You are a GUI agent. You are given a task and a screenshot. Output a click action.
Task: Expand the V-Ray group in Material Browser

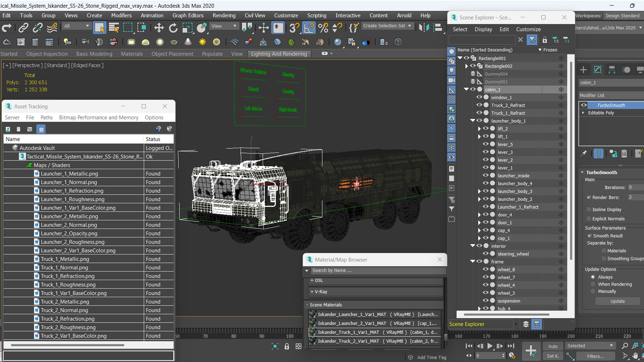(x=312, y=292)
